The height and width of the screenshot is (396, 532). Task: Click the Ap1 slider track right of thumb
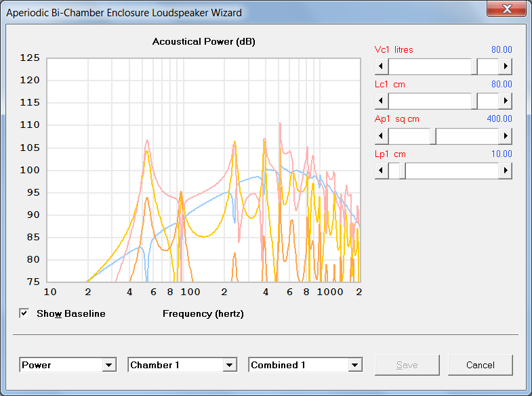tap(467, 136)
